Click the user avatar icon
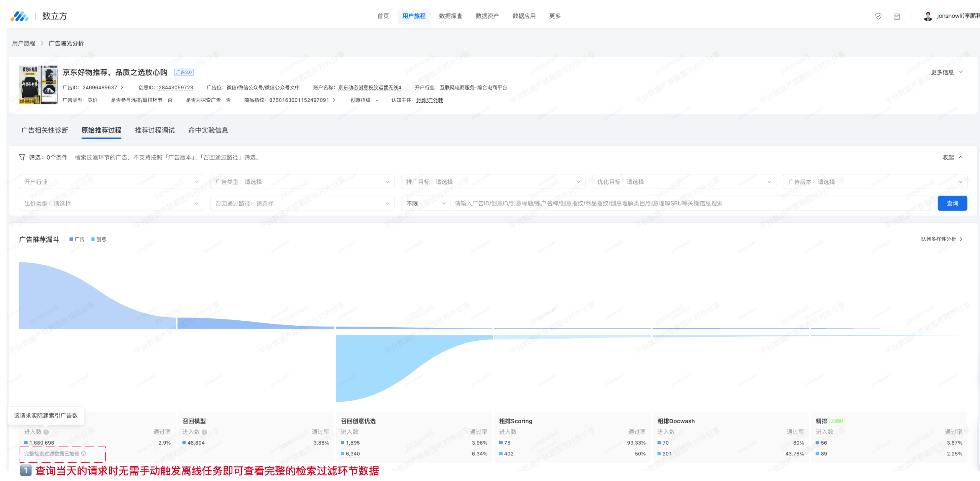980x481 pixels. [x=927, y=16]
